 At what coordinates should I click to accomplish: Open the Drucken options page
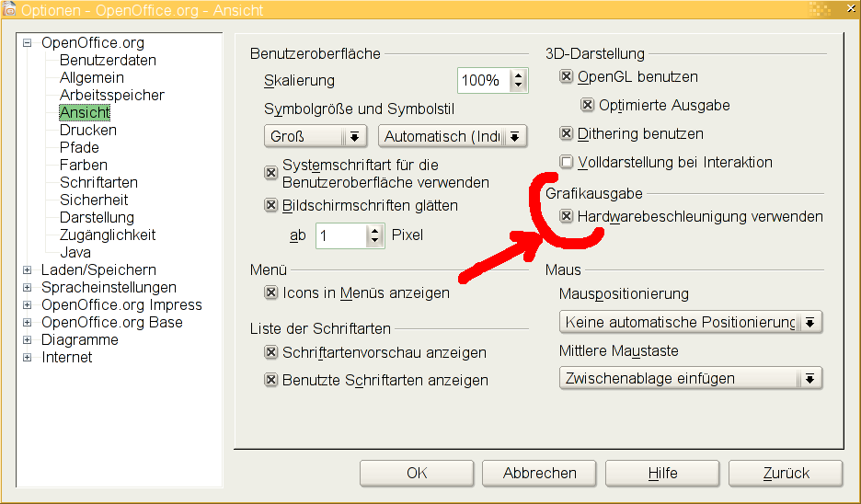[87, 131]
